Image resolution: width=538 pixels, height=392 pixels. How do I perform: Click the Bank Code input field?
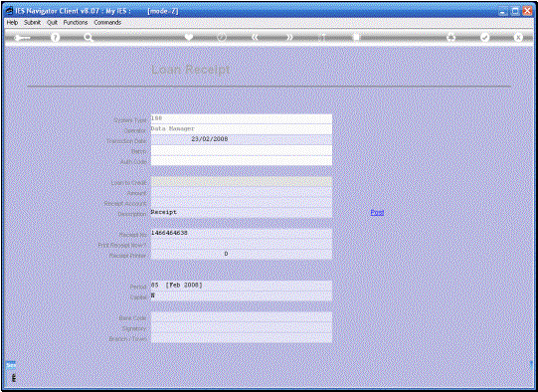point(242,316)
